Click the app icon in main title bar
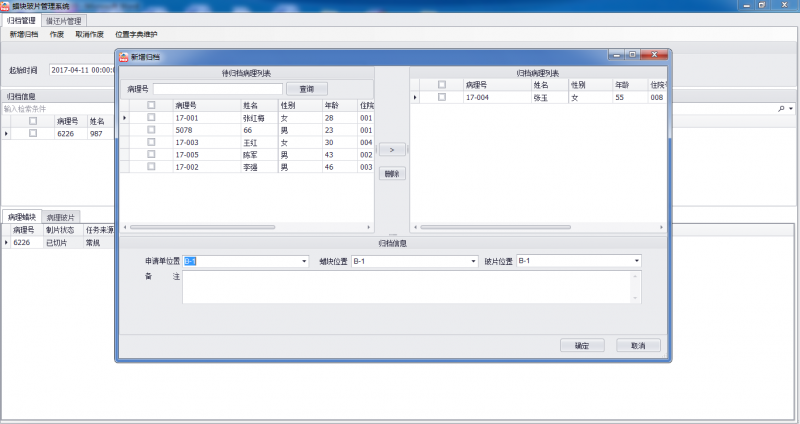800x424 pixels. coord(6,6)
